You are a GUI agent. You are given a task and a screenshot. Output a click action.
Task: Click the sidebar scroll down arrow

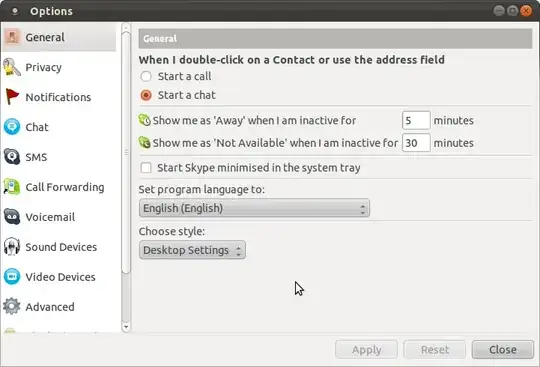126,327
